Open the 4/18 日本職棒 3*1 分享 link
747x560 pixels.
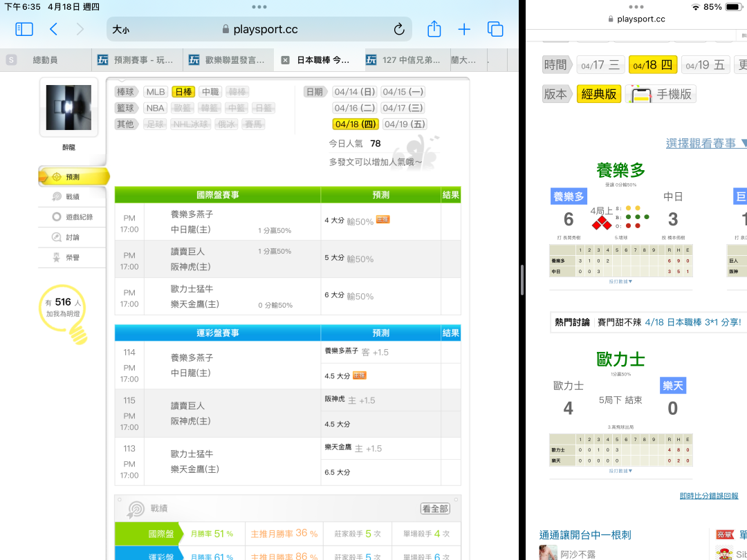[693, 322]
